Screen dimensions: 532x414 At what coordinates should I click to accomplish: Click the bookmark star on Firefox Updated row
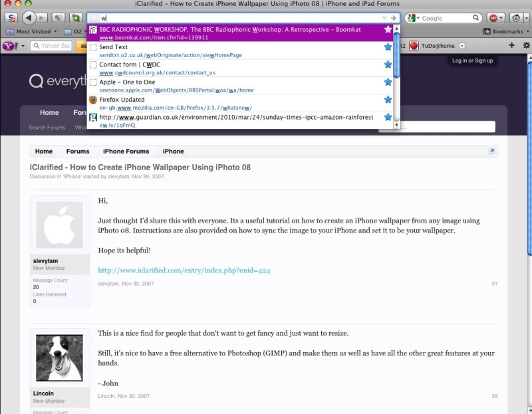(x=388, y=100)
